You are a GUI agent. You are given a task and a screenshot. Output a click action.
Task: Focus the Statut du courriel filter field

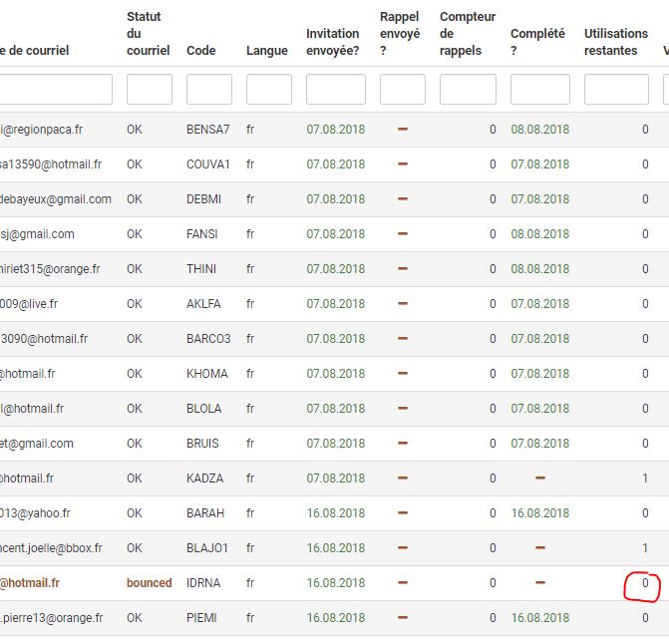(x=150, y=90)
